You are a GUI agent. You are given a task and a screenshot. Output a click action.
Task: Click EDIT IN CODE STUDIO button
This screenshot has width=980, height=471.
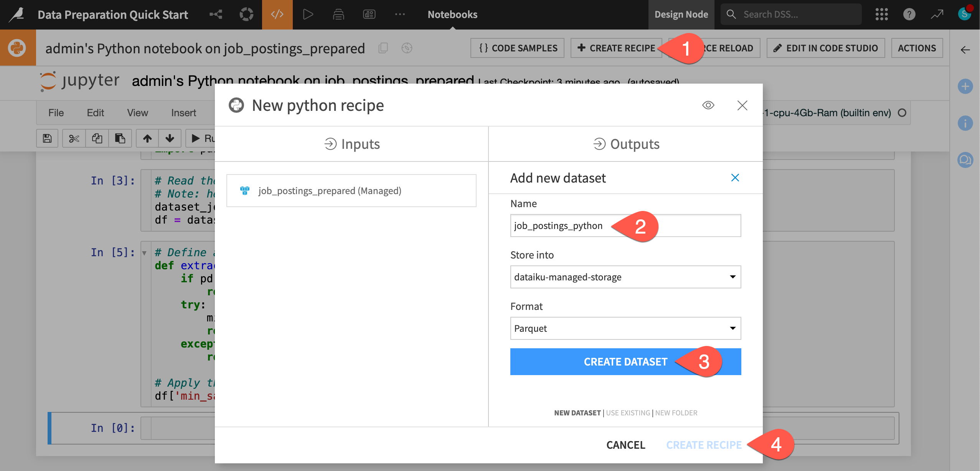point(826,48)
